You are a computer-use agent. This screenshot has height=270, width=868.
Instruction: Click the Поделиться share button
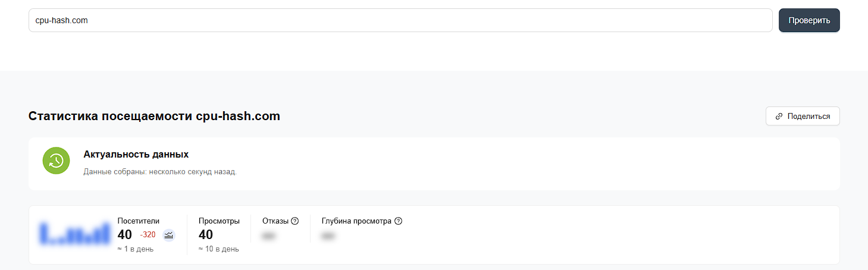(803, 117)
